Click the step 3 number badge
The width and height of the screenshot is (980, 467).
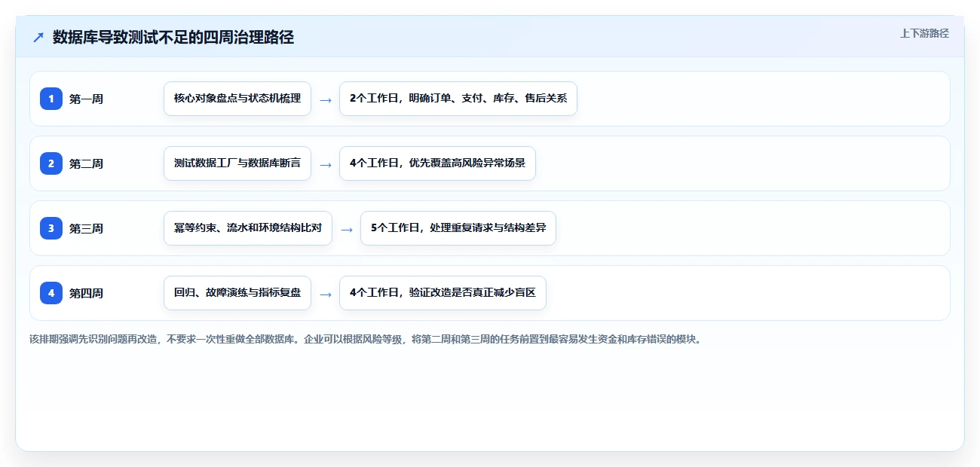coord(51,228)
